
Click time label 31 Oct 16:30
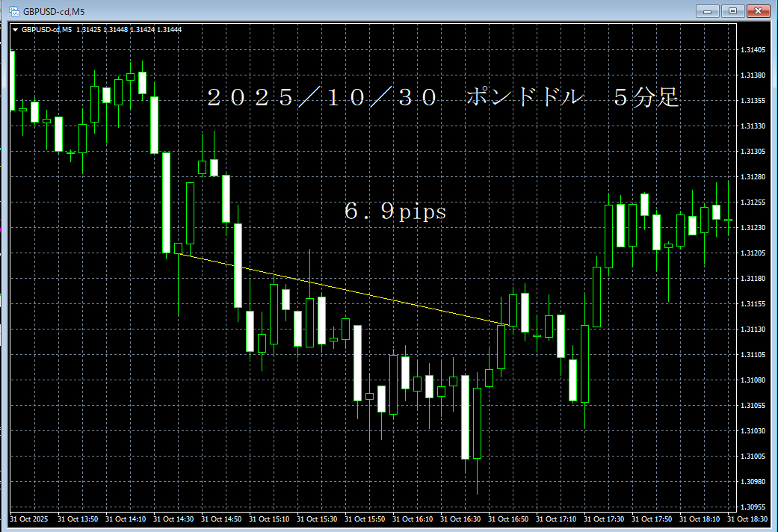click(x=460, y=519)
